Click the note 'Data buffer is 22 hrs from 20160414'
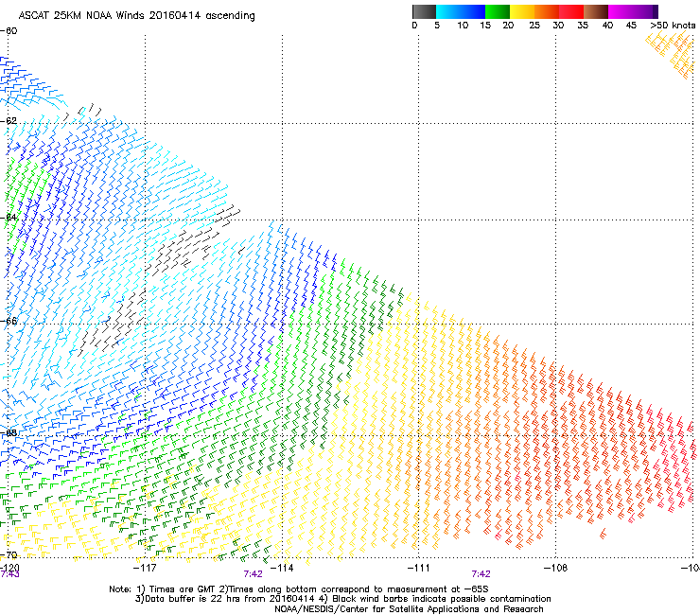The image size is (700, 615). coord(228,599)
